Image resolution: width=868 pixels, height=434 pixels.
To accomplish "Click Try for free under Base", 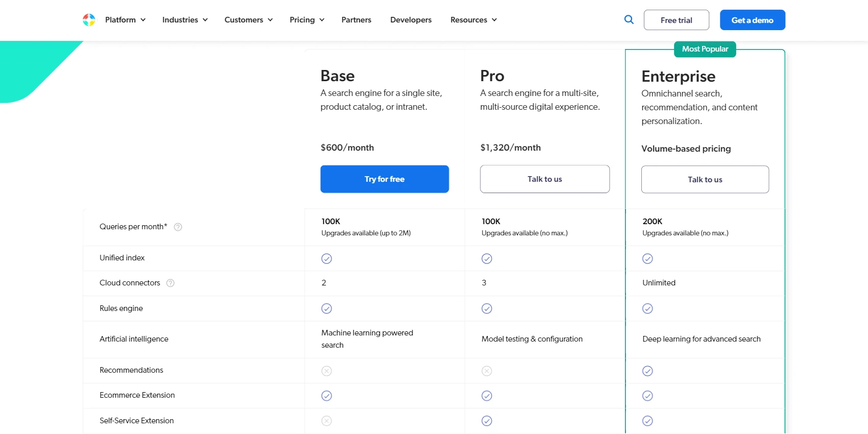I will (x=384, y=179).
